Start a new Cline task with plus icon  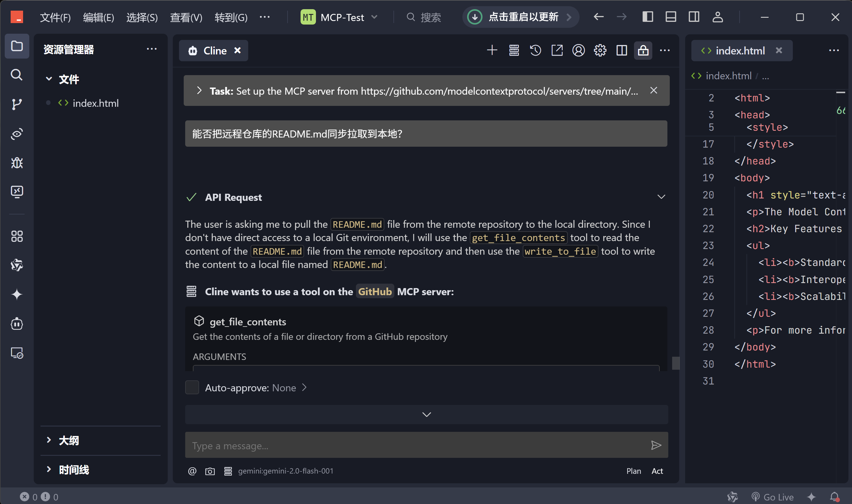coord(492,51)
